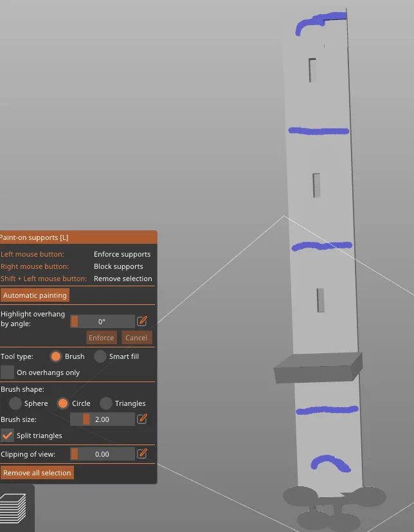This screenshot has height=532, width=414.
Task: Choose the Triangles brush shape
Action: 106,403
